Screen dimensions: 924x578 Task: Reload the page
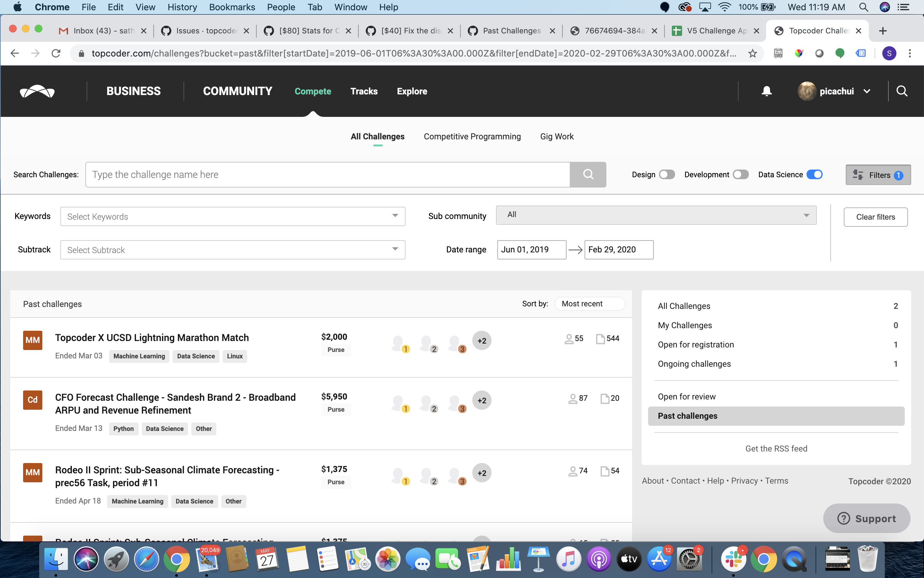pyautogui.click(x=56, y=53)
